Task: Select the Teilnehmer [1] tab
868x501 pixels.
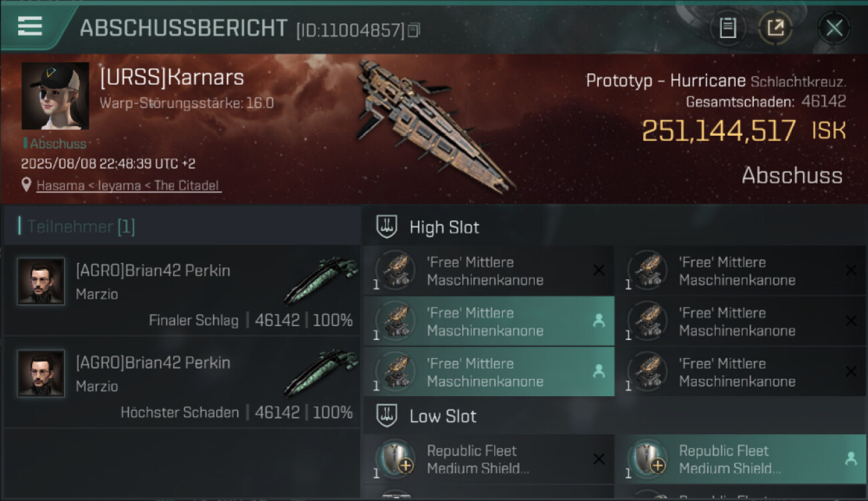Action: tap(81, 226)
